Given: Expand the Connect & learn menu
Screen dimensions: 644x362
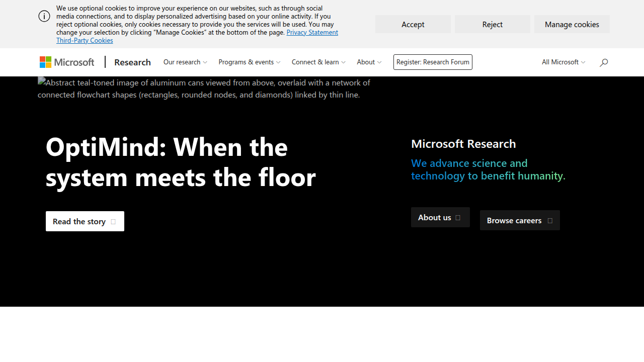Looking at the screenshot, I should pyautogui.click(x=318, y=62).
